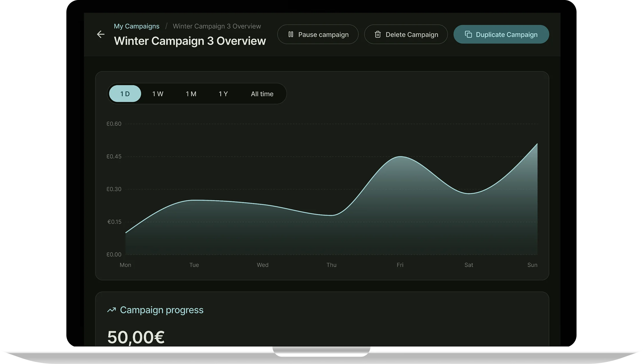The width and height of the screenshot is (643, 364).
Task: Open My Campaigns from the breadcrumb
Action: [137, 26]
